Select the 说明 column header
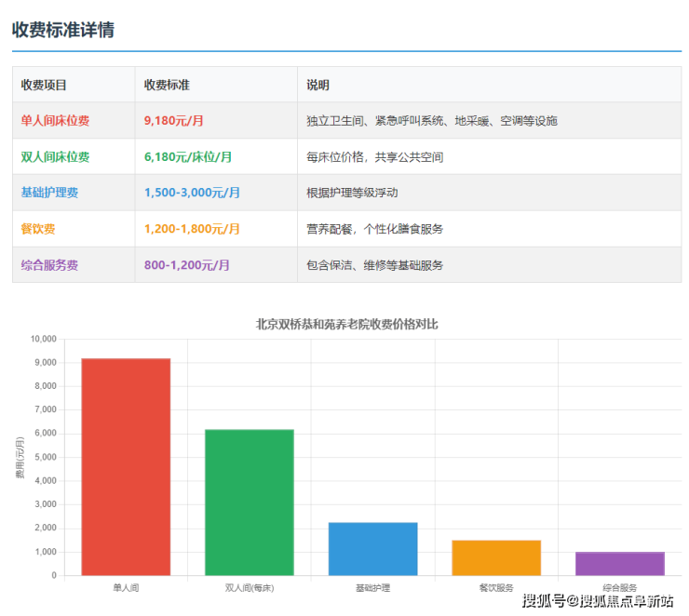This screenshot has height=616, width=689. click(x=317, y=85)
